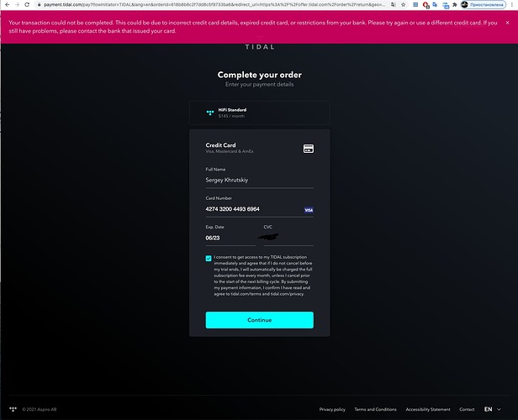Open the Privacy policy link
Image resolution: width=518 pixels, height=420 pixels.
332,409
